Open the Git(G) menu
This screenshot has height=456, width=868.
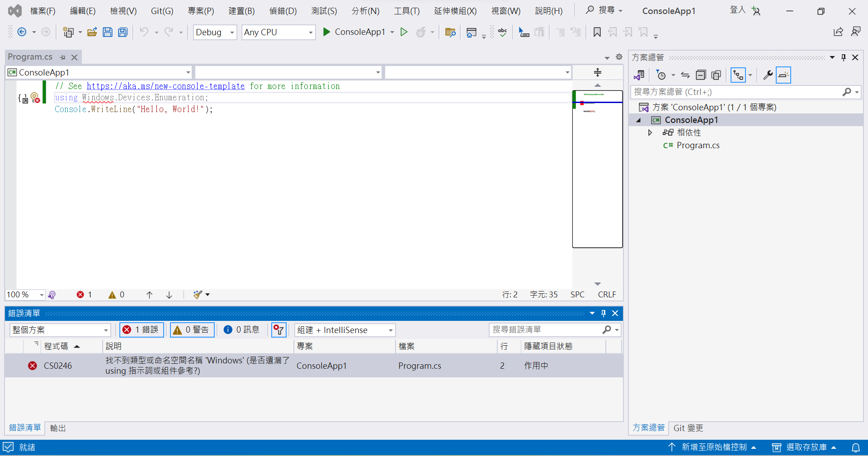coord(162,11)
